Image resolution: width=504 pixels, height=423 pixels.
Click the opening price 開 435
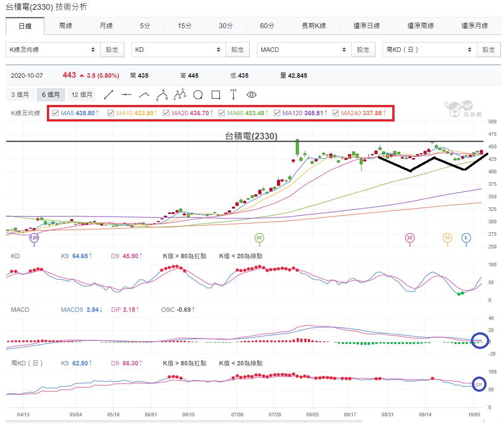[x=139, y=76]
